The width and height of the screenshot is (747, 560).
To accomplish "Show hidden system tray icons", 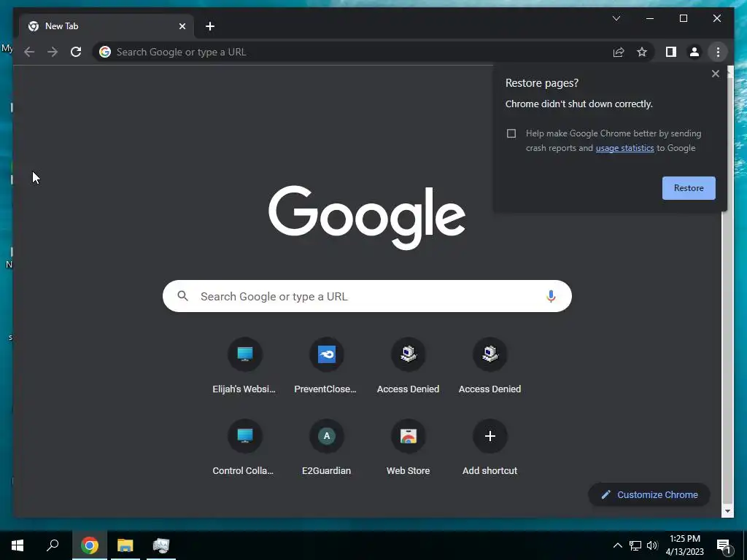I will pos(617,545).
